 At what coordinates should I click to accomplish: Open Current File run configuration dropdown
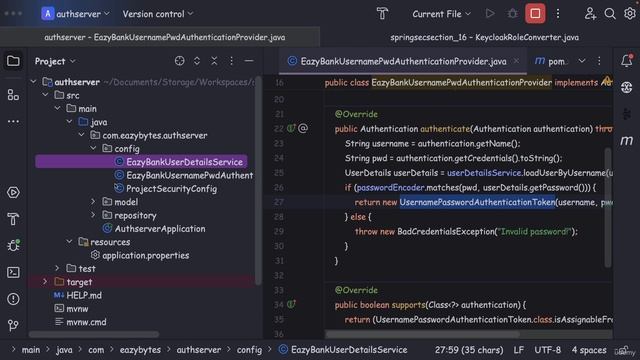tap(442, 14)
